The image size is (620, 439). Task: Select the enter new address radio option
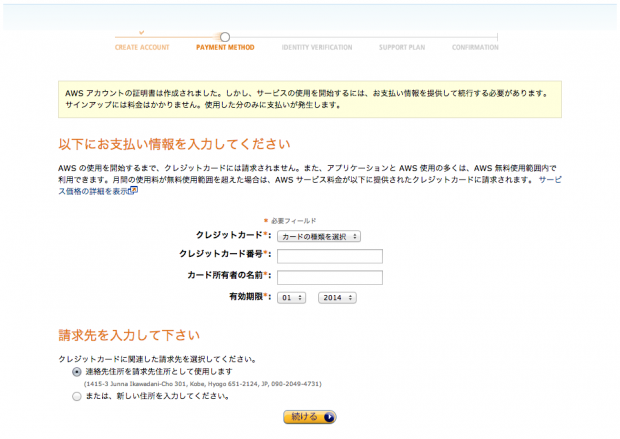click(x=77, y=396)
